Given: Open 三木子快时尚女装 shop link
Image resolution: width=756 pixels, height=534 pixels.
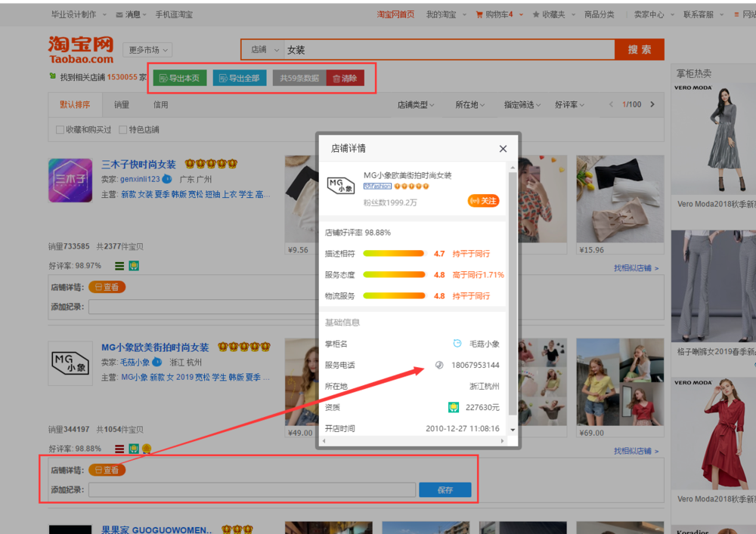Looking at the screenshot, I should pos(138,165).
